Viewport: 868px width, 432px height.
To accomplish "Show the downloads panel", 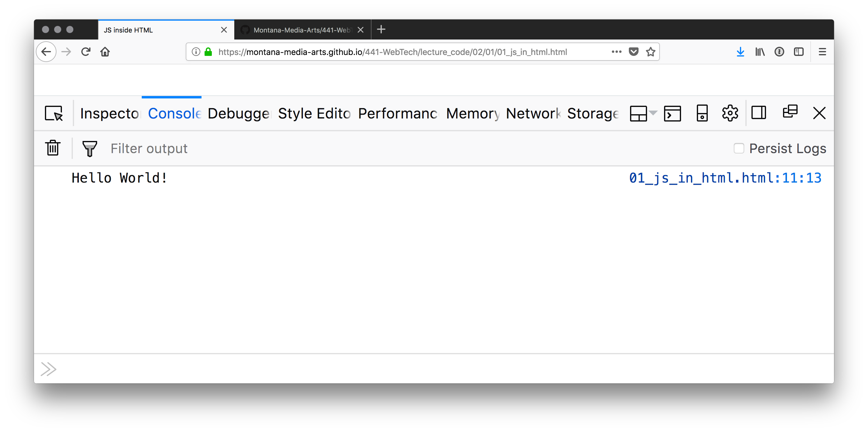I will (x=740, y=52).
